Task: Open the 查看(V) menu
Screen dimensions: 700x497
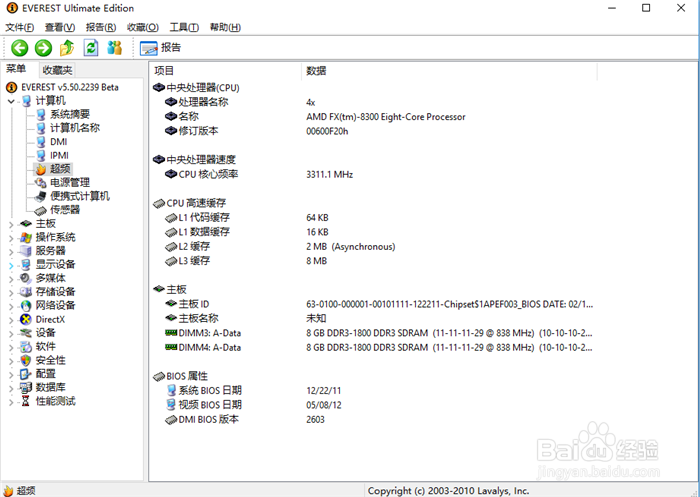Action: click(x=60, y=28)
